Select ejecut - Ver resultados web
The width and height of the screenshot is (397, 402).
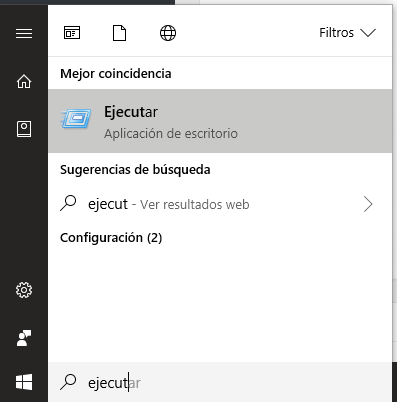[220, 204]
